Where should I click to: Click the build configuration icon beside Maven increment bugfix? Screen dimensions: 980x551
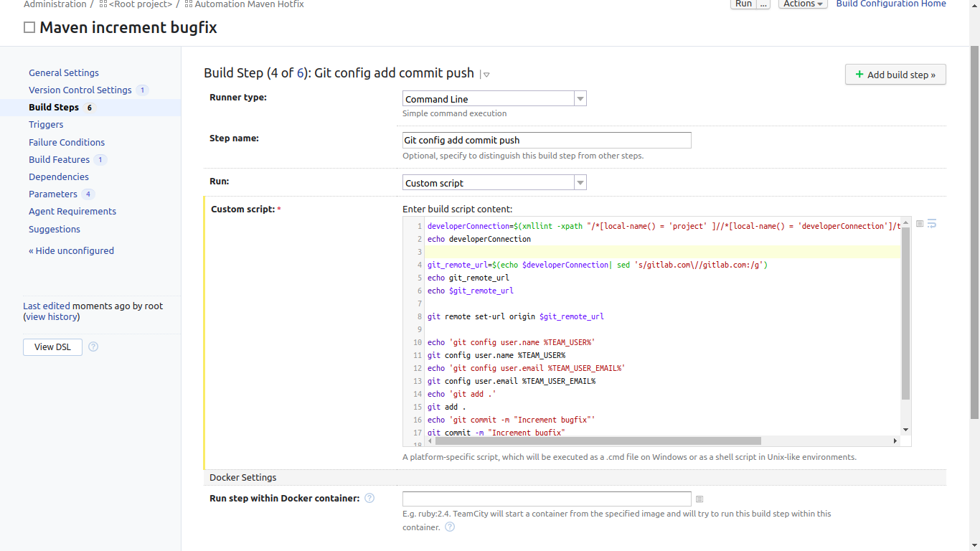pyautogui.click(x=29, y=28)
